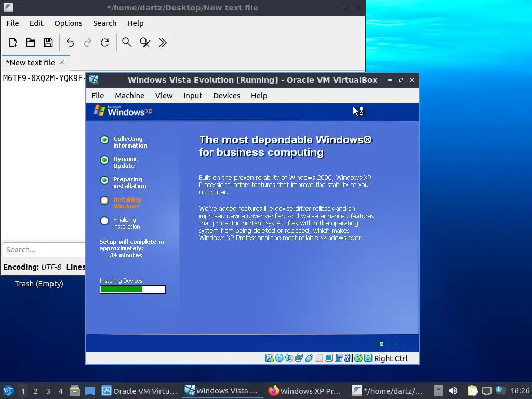532x399 pixels.
Task: Open the text editor Options menu
Action: tap(68, 23)
